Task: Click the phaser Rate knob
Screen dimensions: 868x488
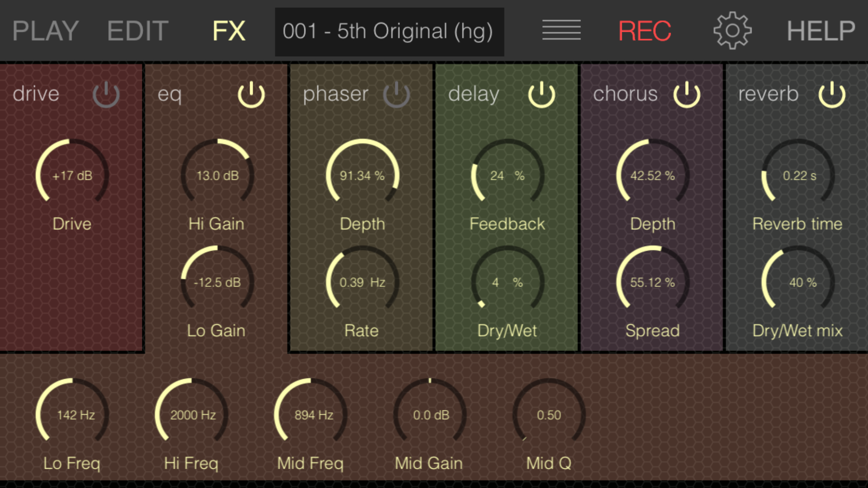Action: [x=362, y=282]
